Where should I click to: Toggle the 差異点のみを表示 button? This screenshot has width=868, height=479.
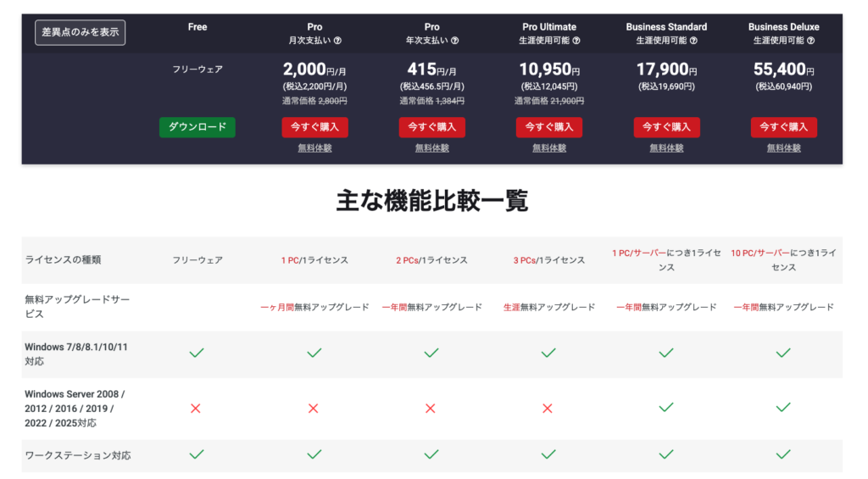(80, 32)
